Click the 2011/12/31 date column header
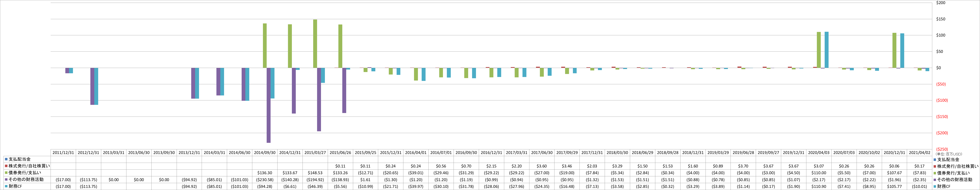Viewport: 980px width, 190px height. click(x=63, y=153)
